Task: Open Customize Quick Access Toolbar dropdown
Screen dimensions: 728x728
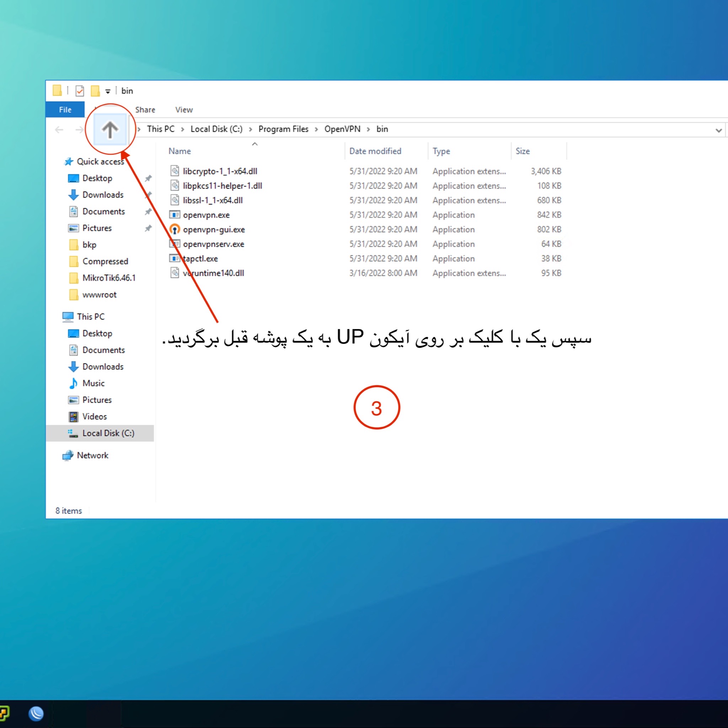Action: click(108, 91)
